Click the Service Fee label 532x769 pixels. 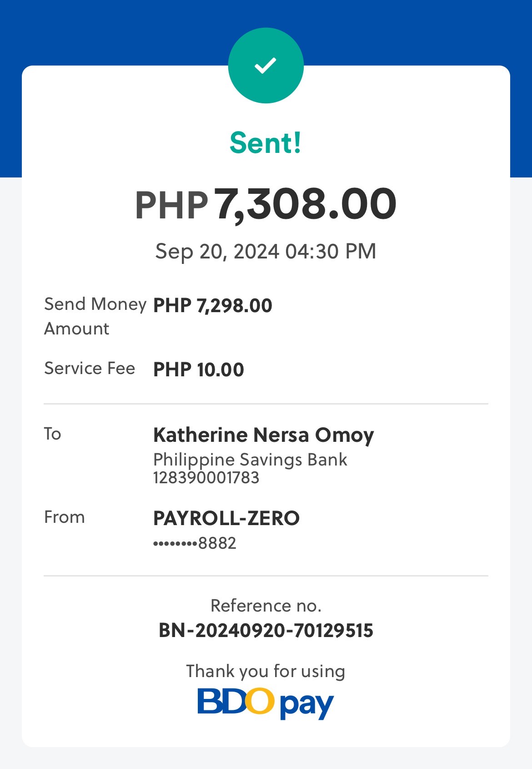pyautogui.click(x=90, y=368)
